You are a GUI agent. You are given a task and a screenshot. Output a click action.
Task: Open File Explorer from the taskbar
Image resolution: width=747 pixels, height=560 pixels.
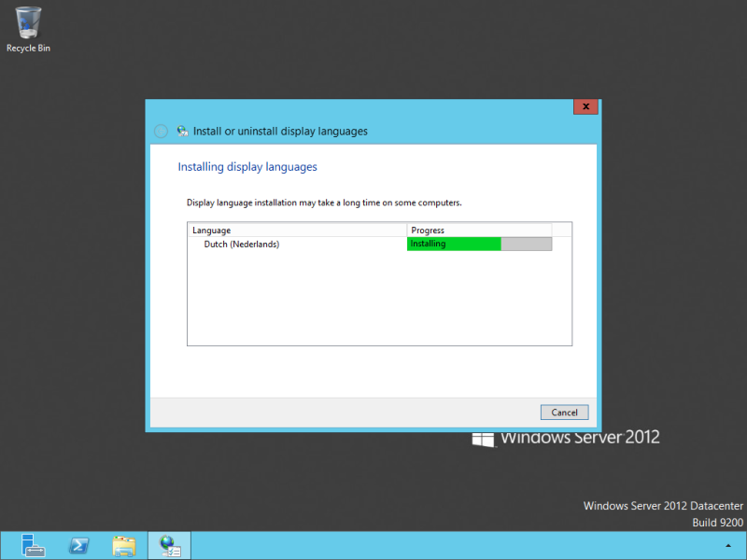coord(124,546)
